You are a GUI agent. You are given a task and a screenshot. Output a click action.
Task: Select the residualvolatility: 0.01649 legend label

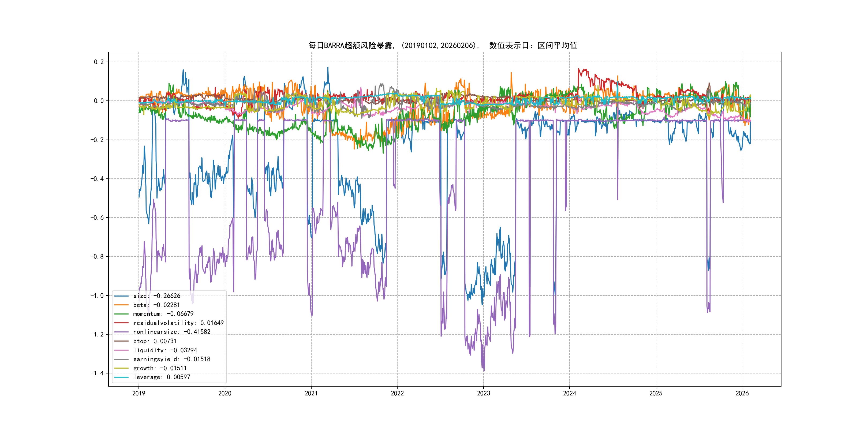[178, 323]
